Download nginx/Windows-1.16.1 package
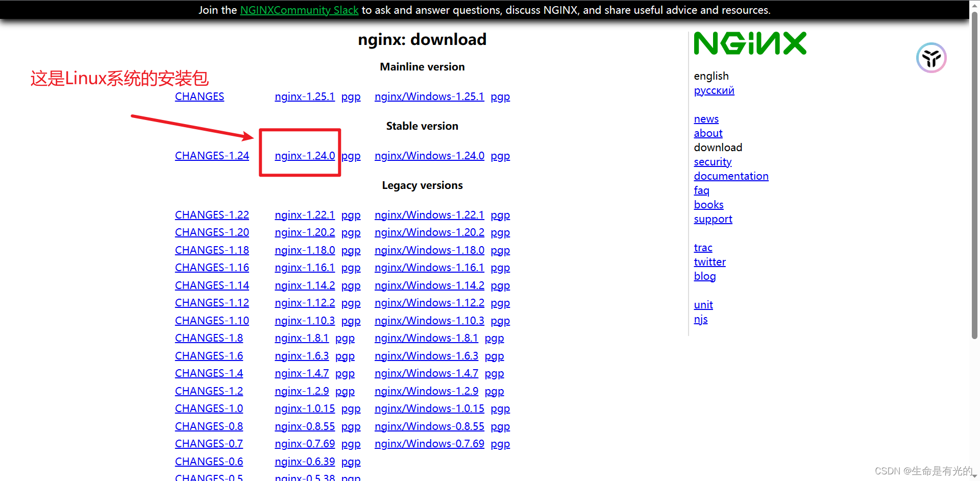 point(429,268)
